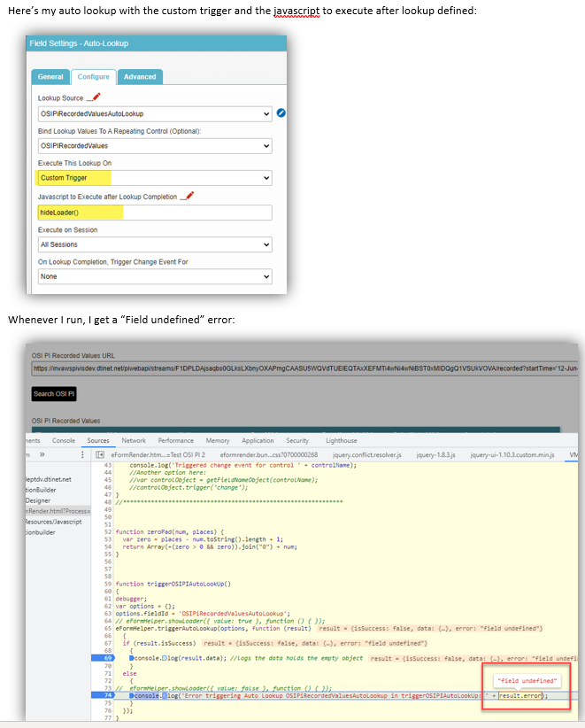This screenshot has height=728, width=585.
Task: Open the Network tab in DevTools
Action: coord(134,440)
